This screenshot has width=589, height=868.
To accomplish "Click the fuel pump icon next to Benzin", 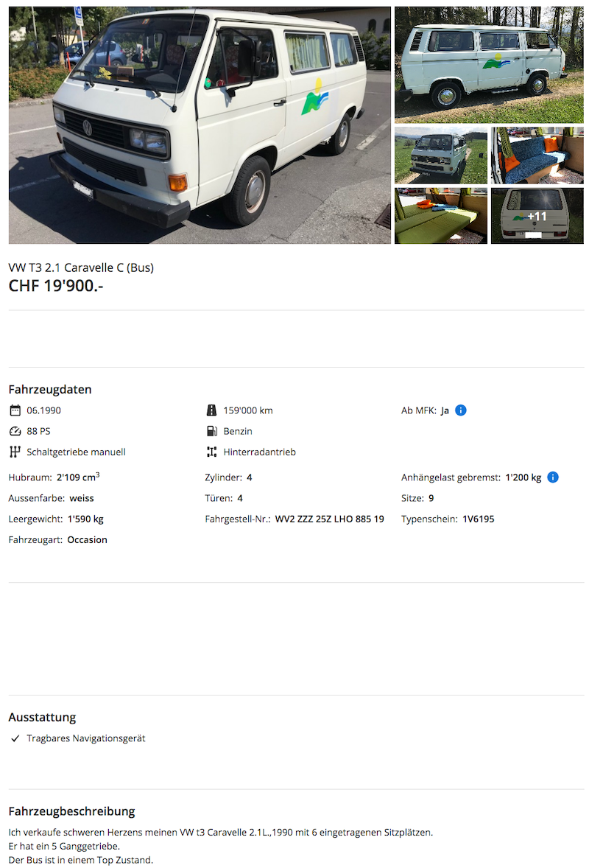I will [211, 431].
